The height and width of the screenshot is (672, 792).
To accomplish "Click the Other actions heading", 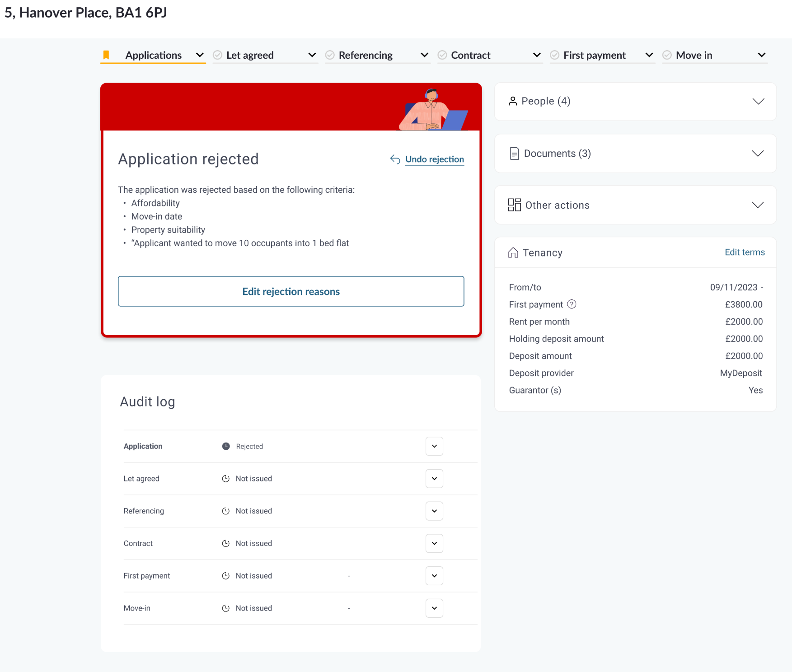I will (x=558, y=205).
